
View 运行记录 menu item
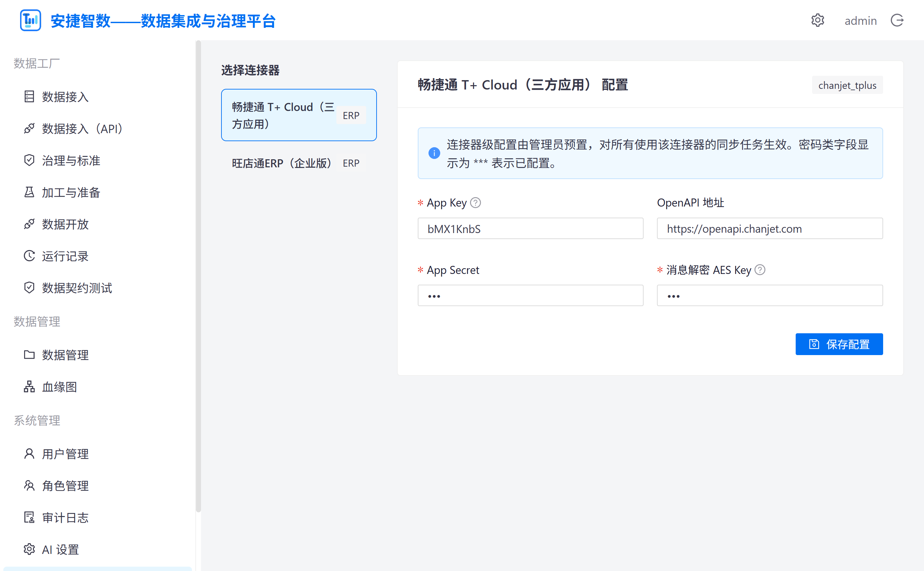(x=98, y=256)
